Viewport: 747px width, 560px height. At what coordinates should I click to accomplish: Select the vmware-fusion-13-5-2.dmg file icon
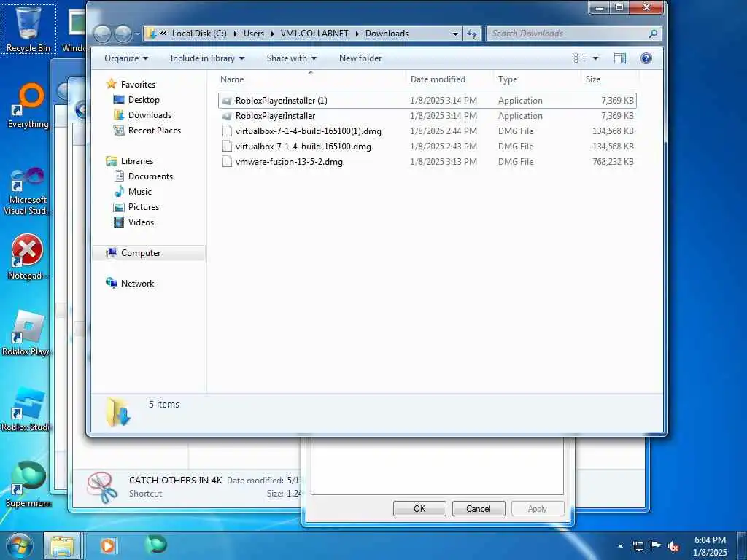(228, 161)
